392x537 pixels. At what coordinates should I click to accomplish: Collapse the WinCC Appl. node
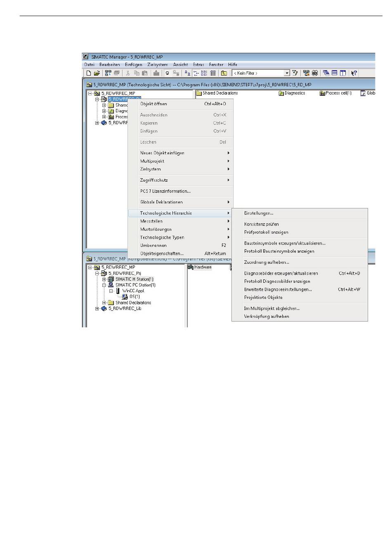pos(111,291)
